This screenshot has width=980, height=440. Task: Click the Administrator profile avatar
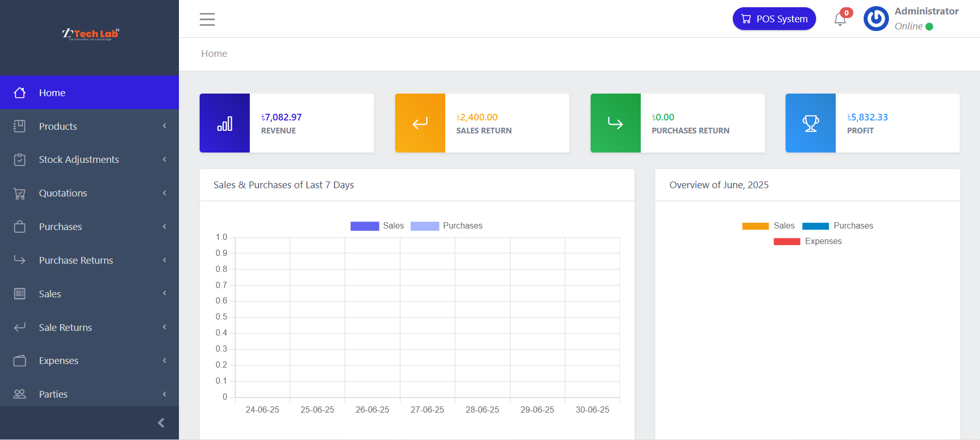pyautogui.click(x=876, y=19)
